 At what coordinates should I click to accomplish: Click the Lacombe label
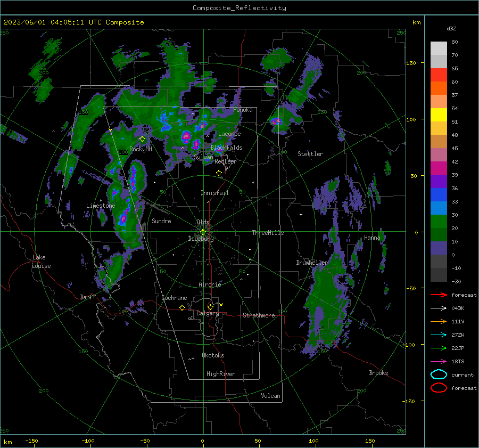tap(229, 134)
